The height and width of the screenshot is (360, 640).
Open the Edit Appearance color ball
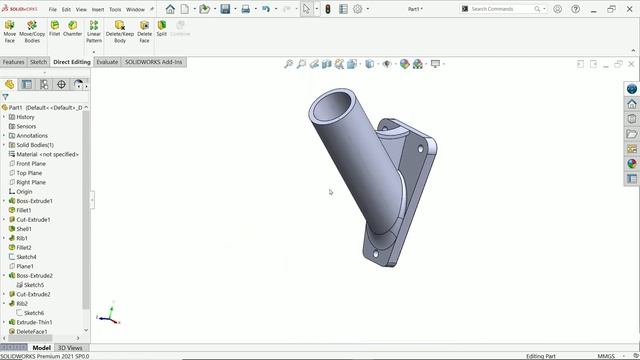404,64
